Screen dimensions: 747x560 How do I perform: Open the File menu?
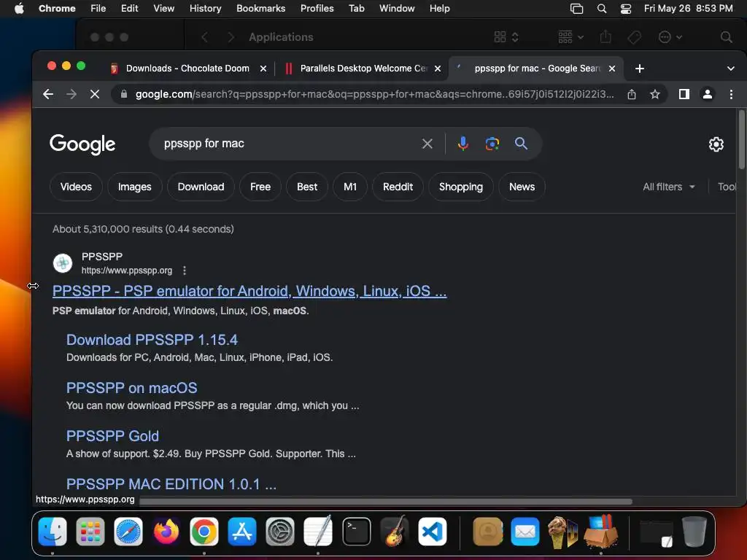point(98,9)
